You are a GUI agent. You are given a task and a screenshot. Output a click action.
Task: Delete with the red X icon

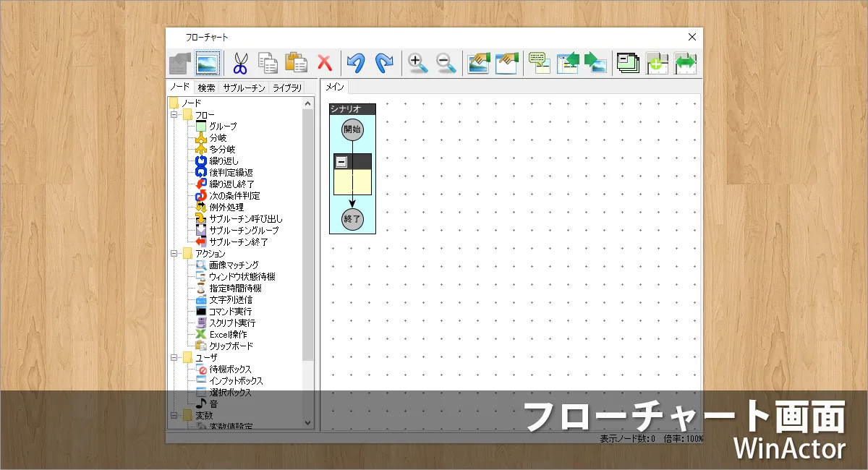point(325,63)
